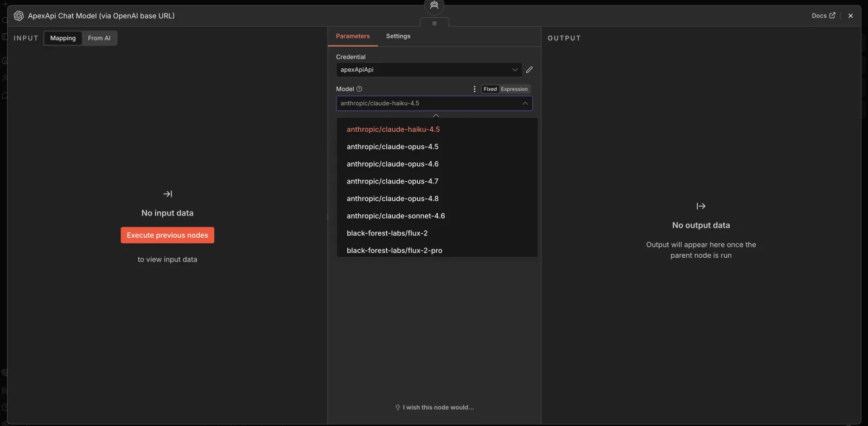Viewport: 868px width, 426px height.
Task: Choose black-forest-labs/flux-2 option
Action: 437,233
